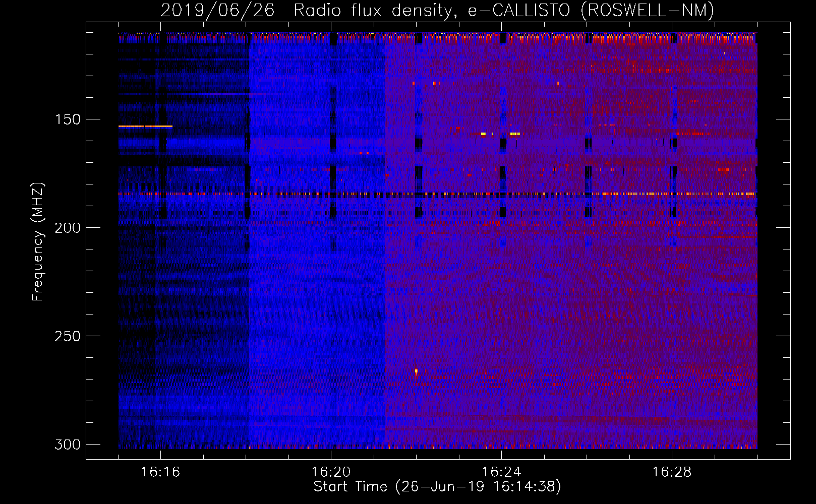Click the 16:24 time tick label

(502, 472)
